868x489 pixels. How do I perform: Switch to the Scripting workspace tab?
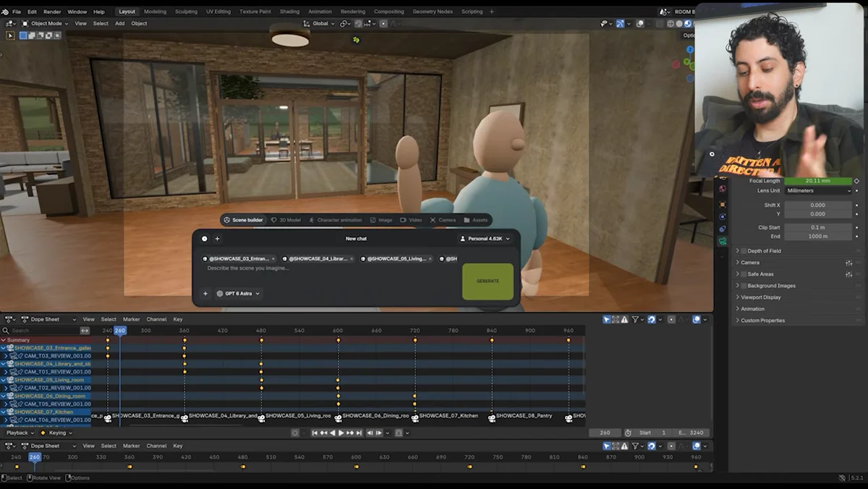[x=472, y=12]
